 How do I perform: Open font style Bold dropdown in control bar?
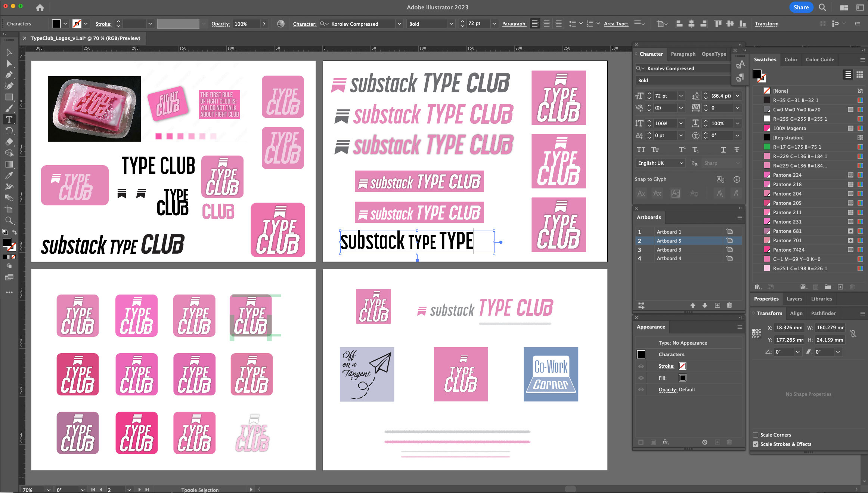(x=451, y=24)
